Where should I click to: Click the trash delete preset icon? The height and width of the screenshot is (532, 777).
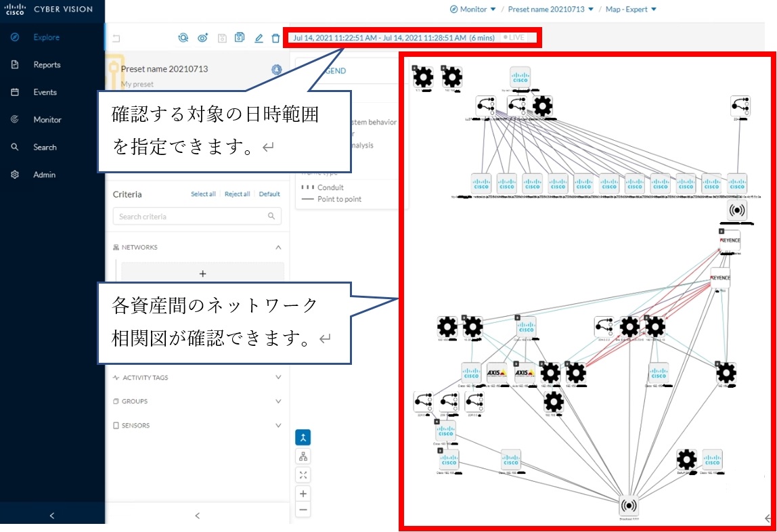click(275, 38)
